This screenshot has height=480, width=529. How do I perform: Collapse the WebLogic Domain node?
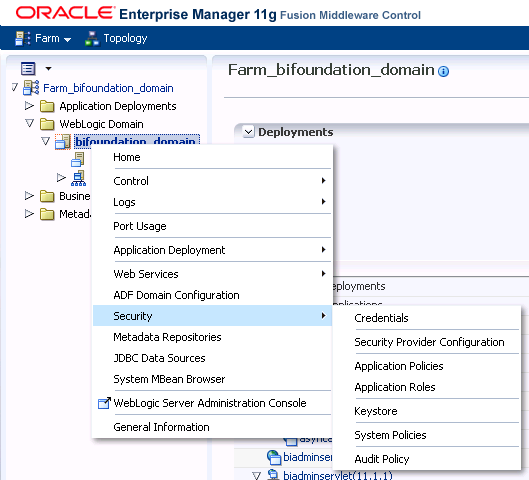click(x=29, y=123)
